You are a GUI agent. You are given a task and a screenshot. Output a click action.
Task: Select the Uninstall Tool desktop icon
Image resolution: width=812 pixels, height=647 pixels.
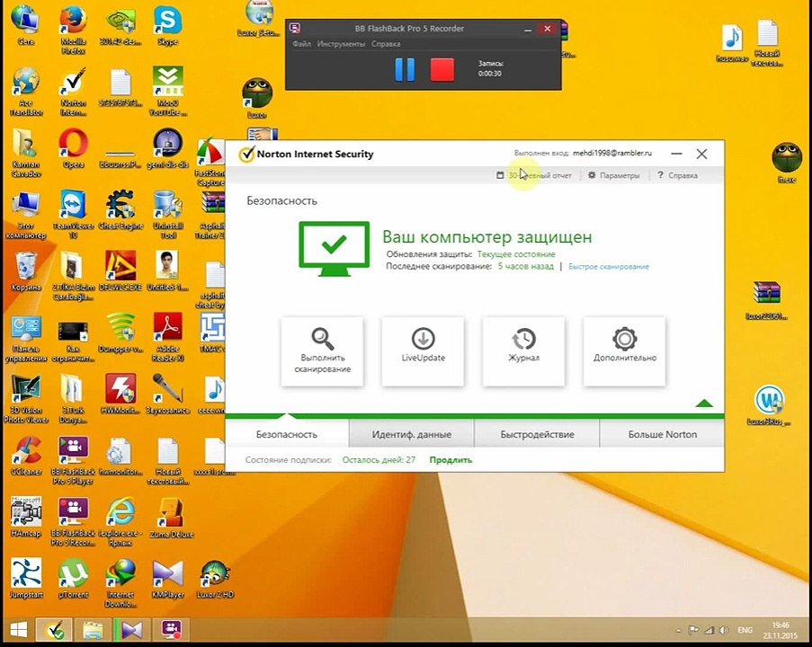168,214
